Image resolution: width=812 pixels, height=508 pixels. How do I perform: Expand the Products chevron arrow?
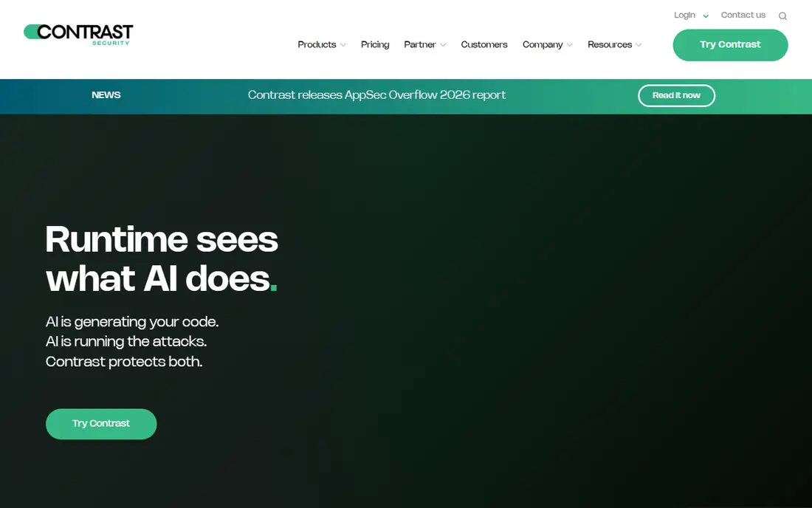[x=343, y=45]
